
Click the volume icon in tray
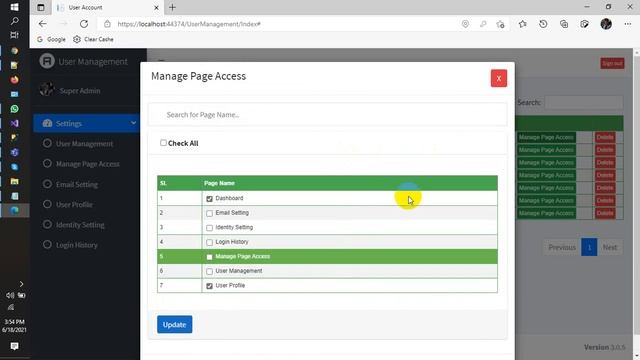10,295
